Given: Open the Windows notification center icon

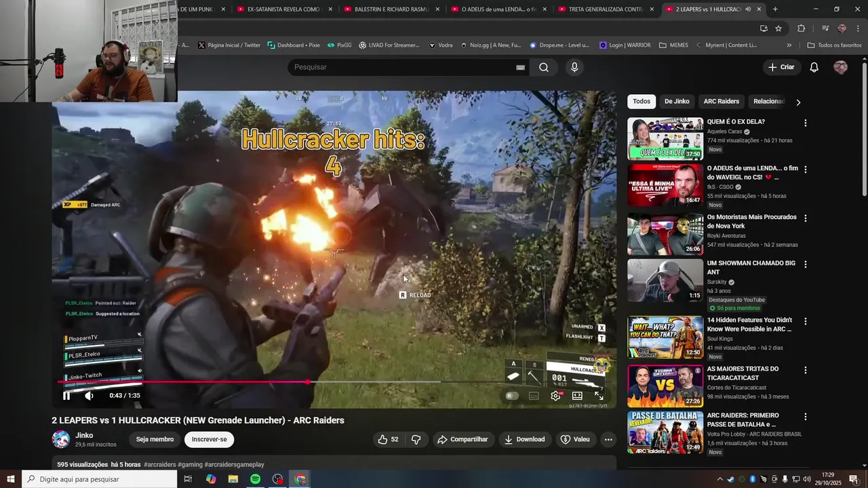Looking at the screenshot, I should (854, 479).
